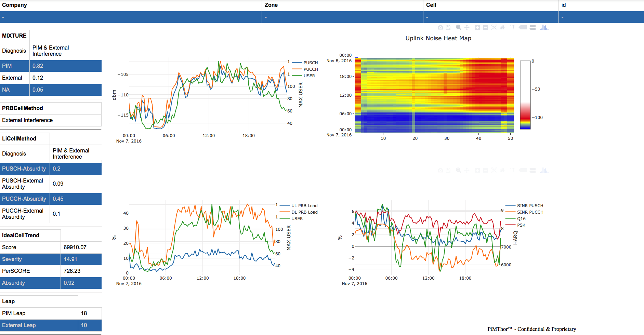The width and height of the screenshot is (644, 335).
Task: Click the Company column header
Action: (x=131, y=5)
